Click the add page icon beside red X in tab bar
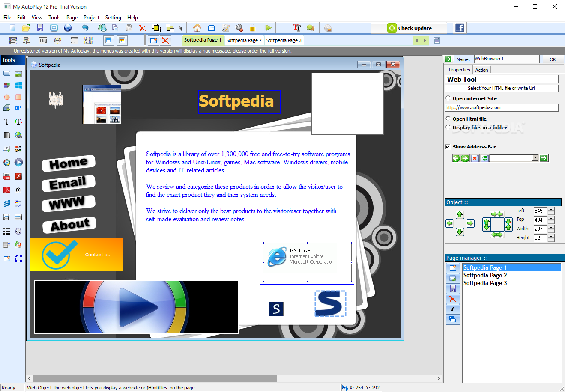This screenshot has height=392, width=565. point(153,41)
